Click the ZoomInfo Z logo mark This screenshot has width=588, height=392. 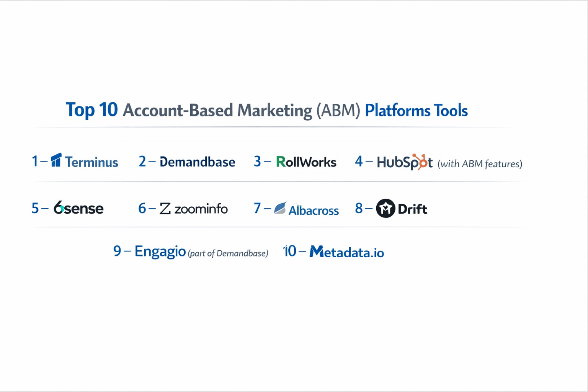(165, 209)
